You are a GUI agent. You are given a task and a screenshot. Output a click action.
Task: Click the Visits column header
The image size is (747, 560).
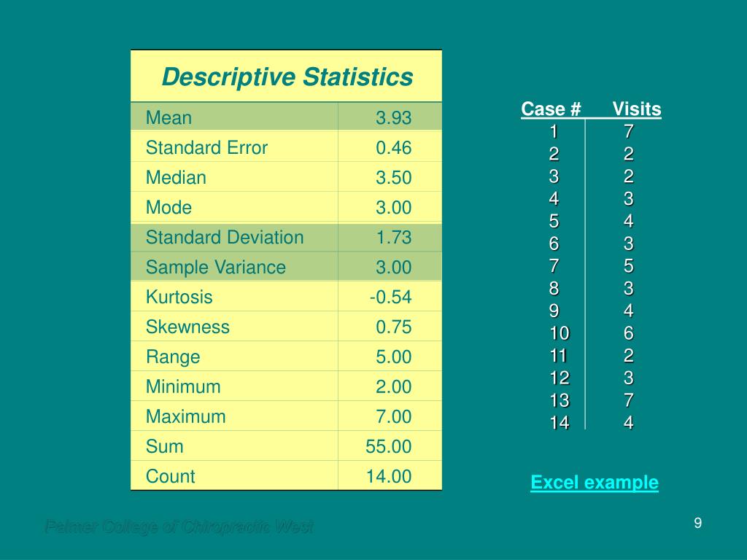coord(636,109)
